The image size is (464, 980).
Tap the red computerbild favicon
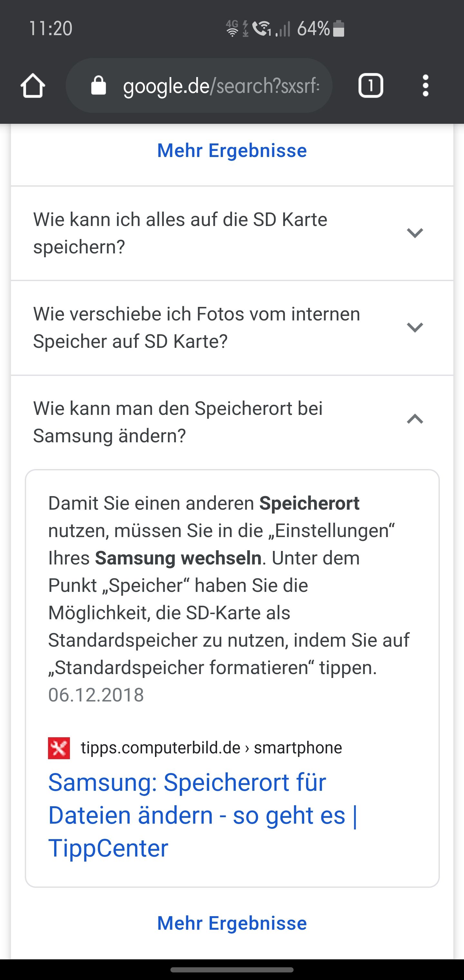59,748
